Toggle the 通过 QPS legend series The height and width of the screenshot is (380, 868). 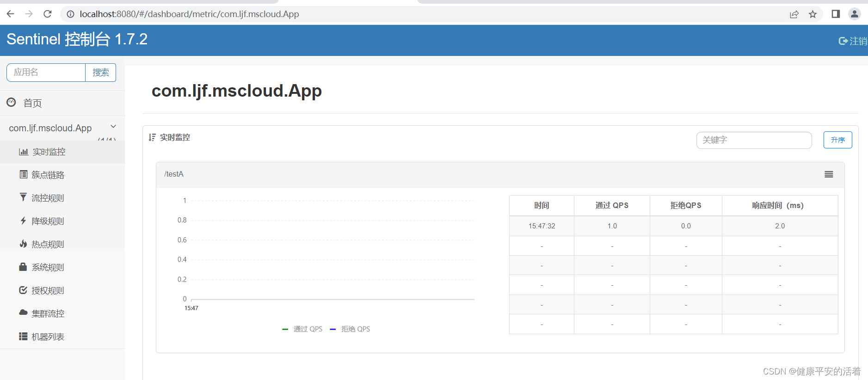302,329
